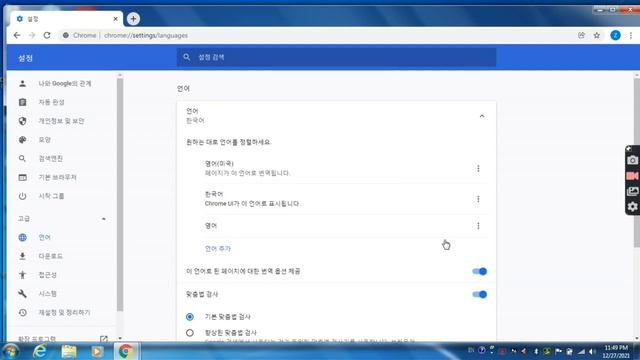Open more options for 한국어 row

[478, 199]
